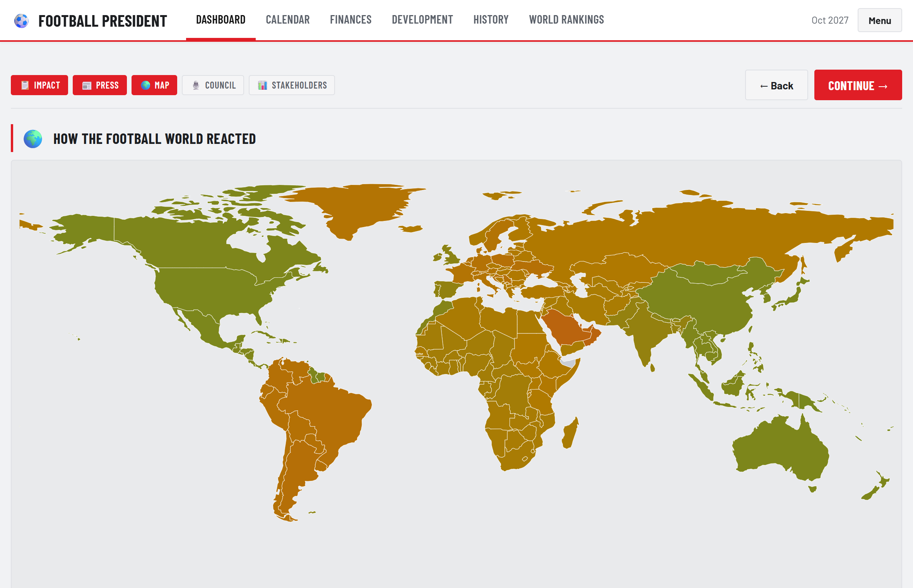
Task: Open the Finances tab
Action: click(x=350, y=20)
